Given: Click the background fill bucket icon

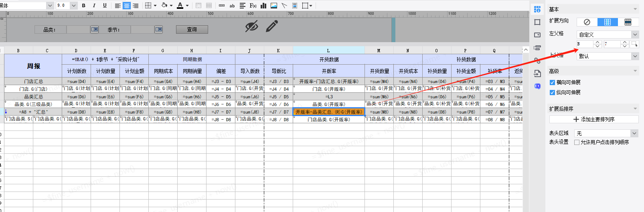Looking at the screenshot, I should (164, 6).
